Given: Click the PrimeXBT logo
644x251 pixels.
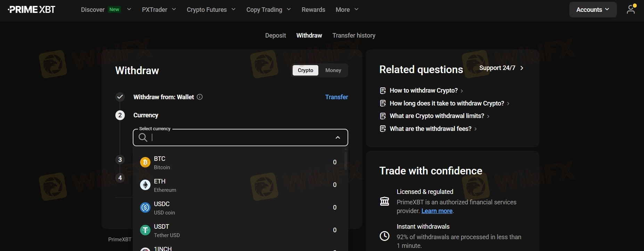Looking at the screenshot, I should pos(32,9).
